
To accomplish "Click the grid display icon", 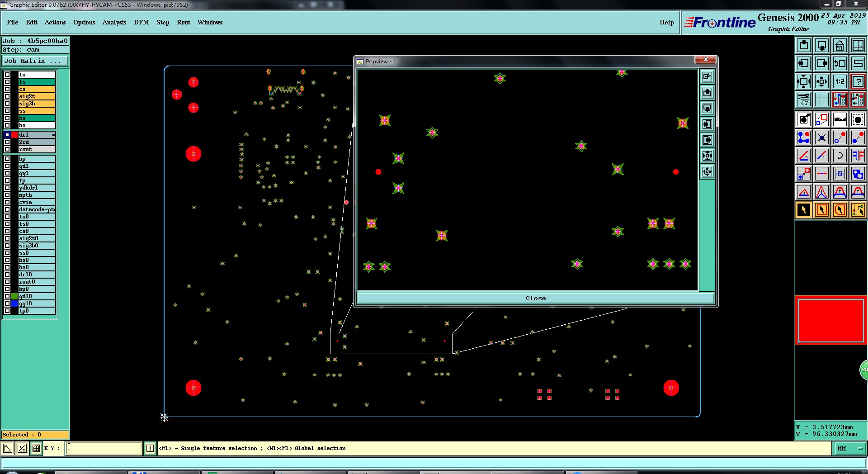I will point(822,100).
